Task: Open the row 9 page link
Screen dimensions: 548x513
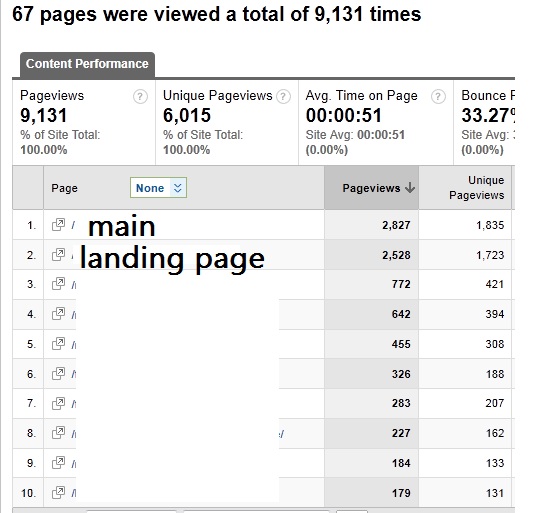Action: 74,463
